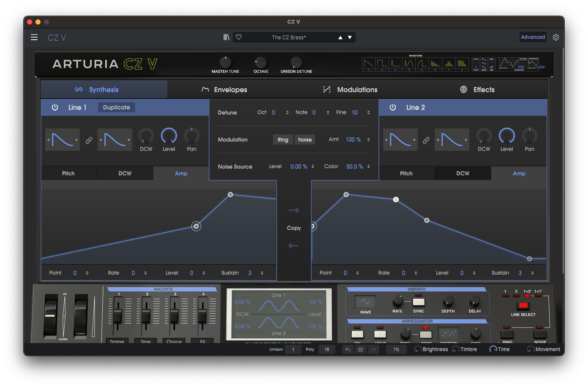Toggle Line 1 power button
The image size is (588, 387).
(x=55, y=107)
